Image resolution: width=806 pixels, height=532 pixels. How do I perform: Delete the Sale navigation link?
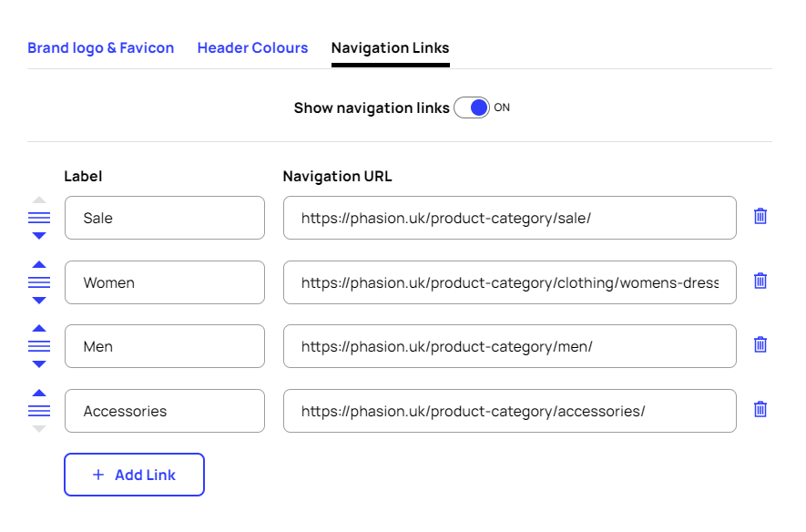point(760,217)
